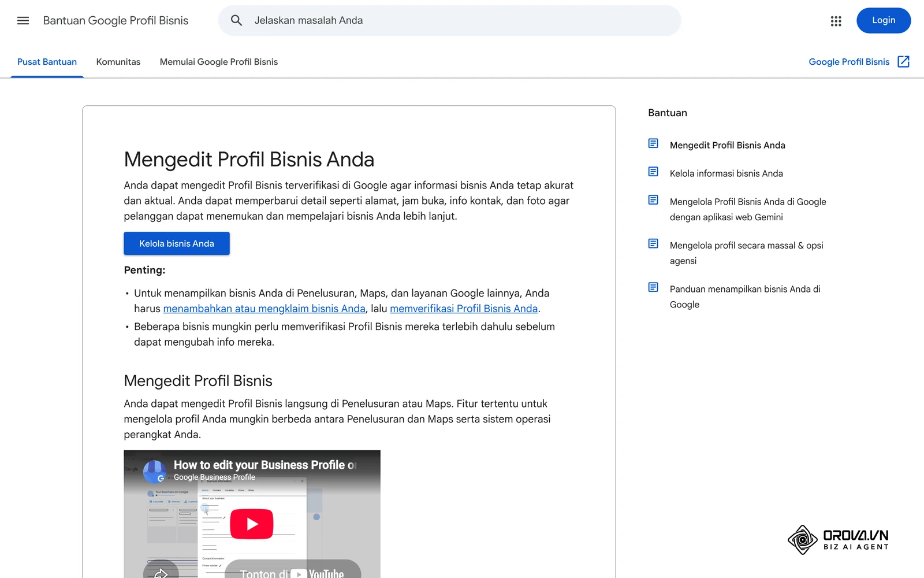Viewport: 924px width, 578px height.
Task: Open the Mengedit Profil Bisnis Anda sidebar article
Action: point(728,145)
